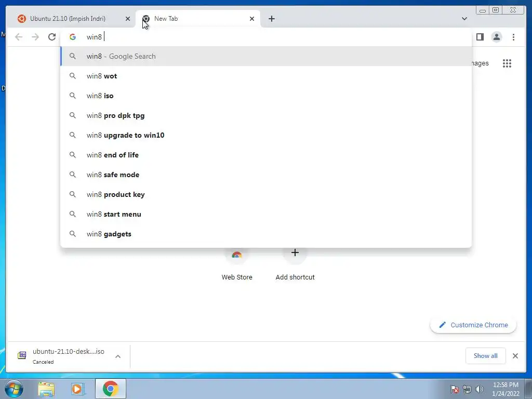Image resolution: width=532 pixels, height=399 pixels.
Task: Close the New Tab tab
Action: tap(252, 19)
